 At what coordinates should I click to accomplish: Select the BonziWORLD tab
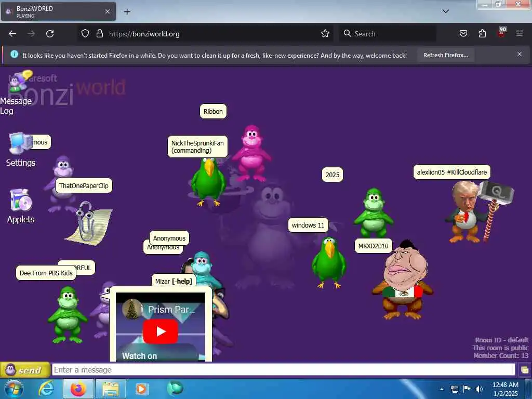[58, 11]
